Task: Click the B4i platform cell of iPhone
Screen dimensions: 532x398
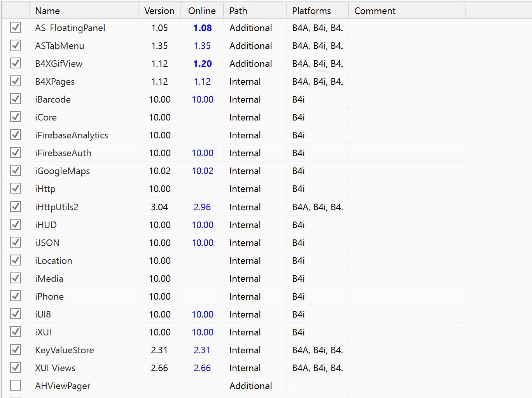Action: (298, 297)
